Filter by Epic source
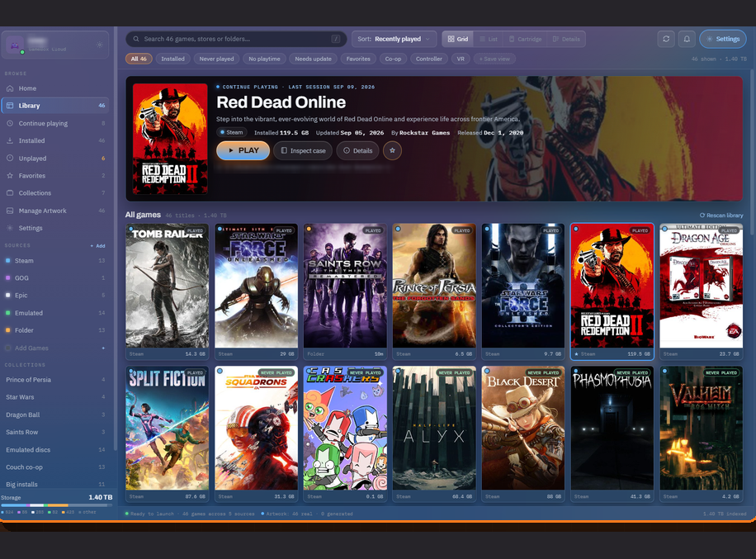 point(55,295)
